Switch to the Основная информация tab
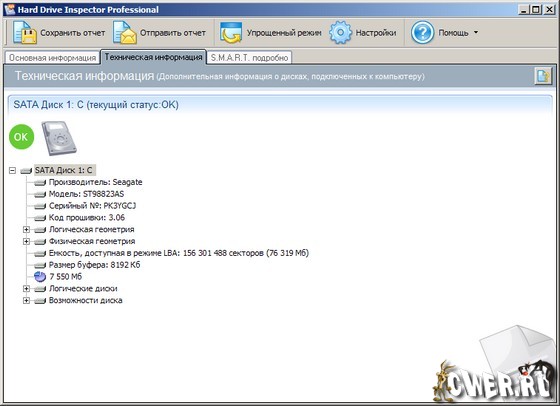Screen dimensions: 560x406 click(52, 57)
